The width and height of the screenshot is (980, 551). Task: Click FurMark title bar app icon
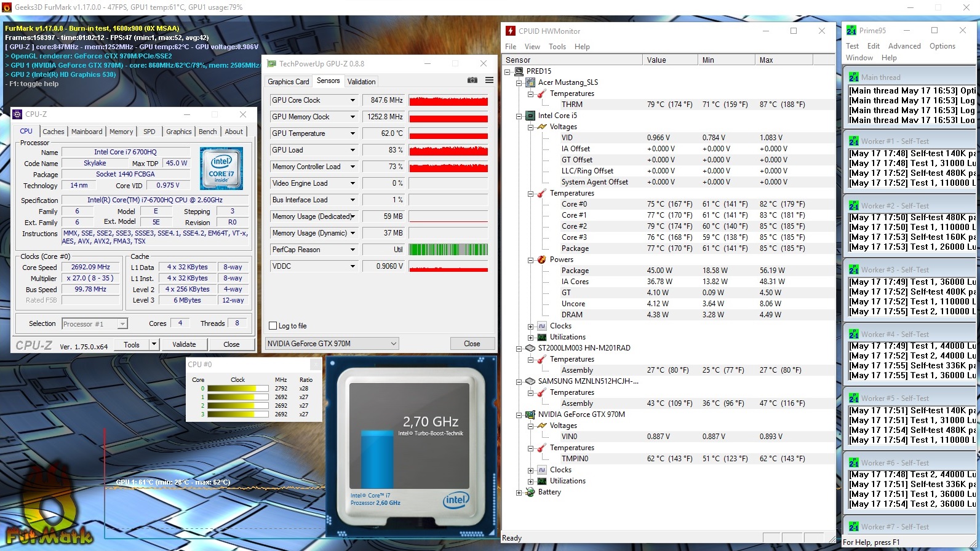pyautogui.click(x=7, y=7)
